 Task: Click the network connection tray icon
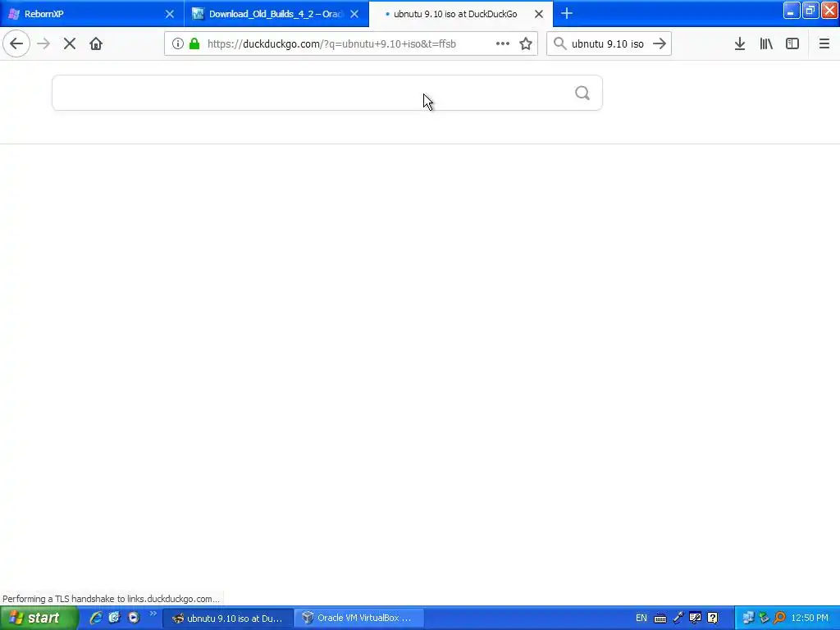click(748, 618)
